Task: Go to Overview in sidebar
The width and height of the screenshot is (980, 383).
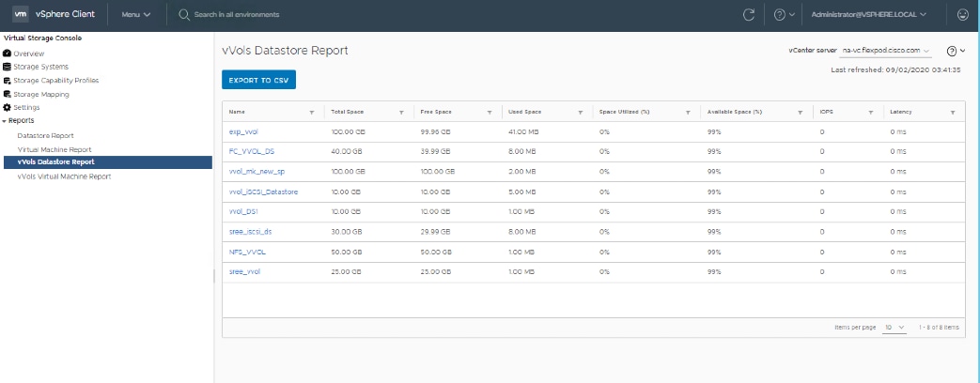Action: pyautogui.click(x=29, y=54)
